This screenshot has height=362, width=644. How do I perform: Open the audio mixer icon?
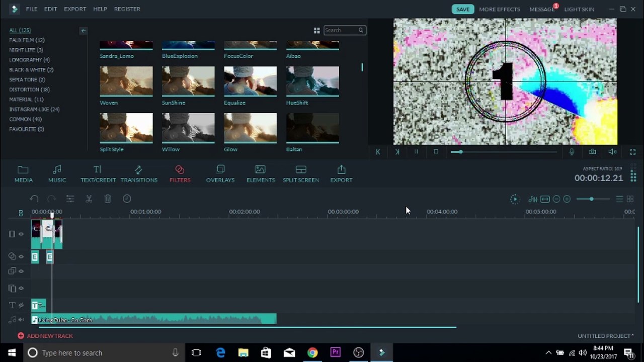(x=533, y=200)
